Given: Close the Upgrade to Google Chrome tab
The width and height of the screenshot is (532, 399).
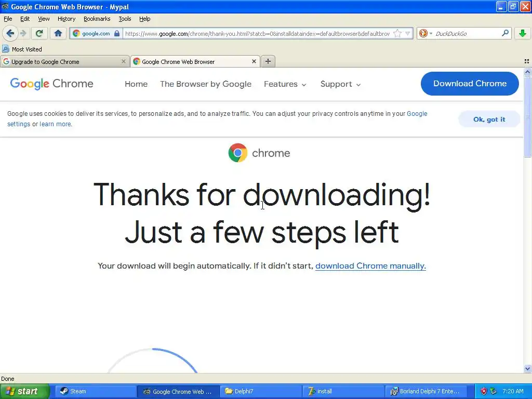Looking at the screenshot, I should click(x=124, y=61).
